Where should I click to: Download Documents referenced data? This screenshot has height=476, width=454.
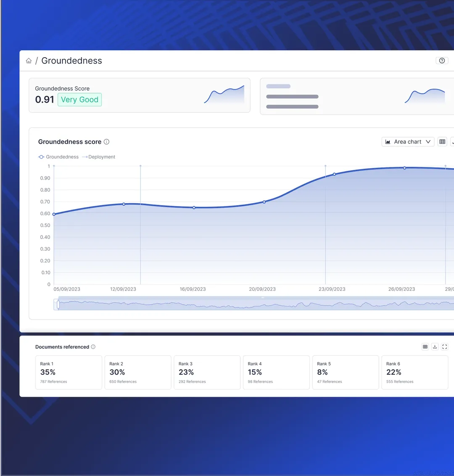[x=435, y=346]
